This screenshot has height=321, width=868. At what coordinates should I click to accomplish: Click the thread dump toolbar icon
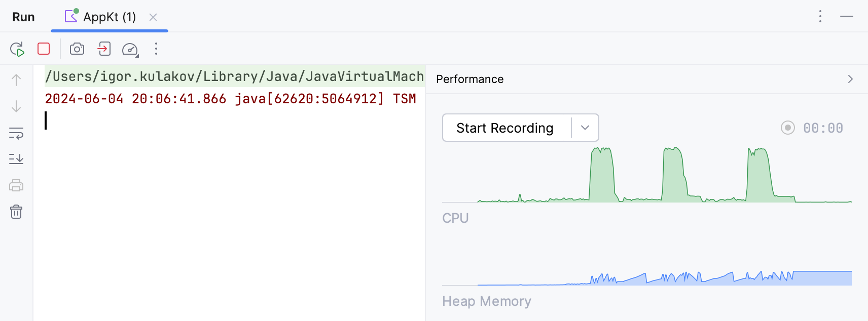(x=103, y=49)
